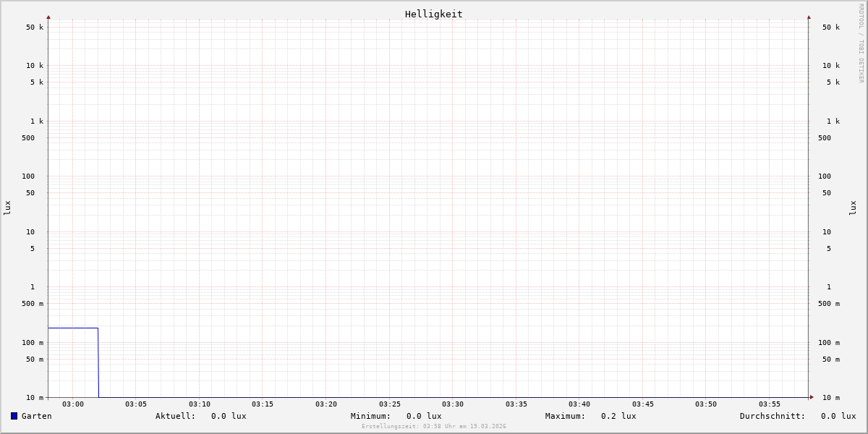Select the 03:30 time axis label
The image size is (868, 434).
pyautogui.click(x=453, y=404)
